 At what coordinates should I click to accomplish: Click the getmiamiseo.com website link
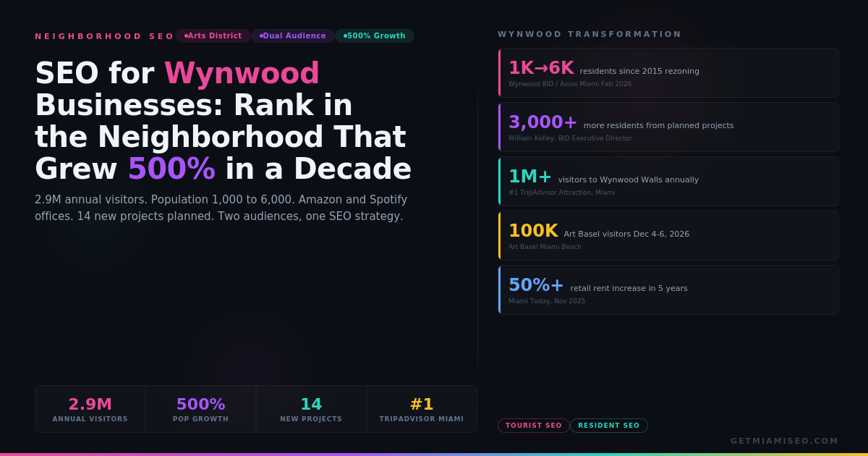pyautogui.click(x=784, y=441)
